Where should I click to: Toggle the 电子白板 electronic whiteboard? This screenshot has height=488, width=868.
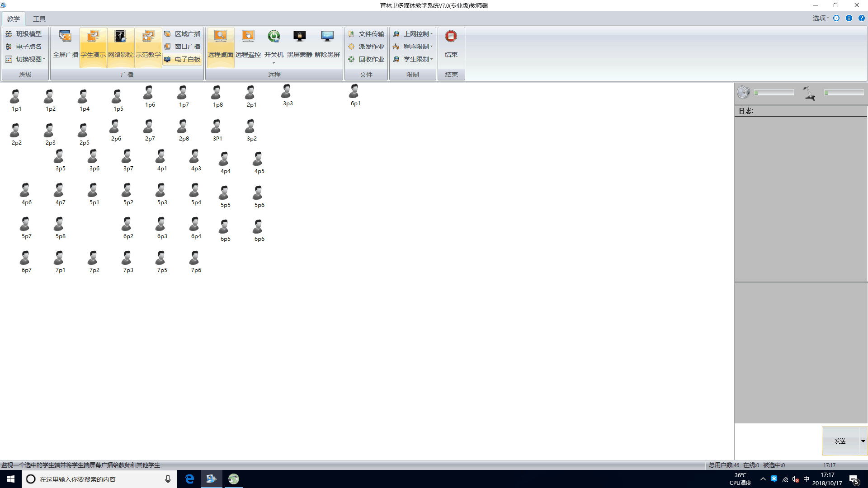[183, 59]
